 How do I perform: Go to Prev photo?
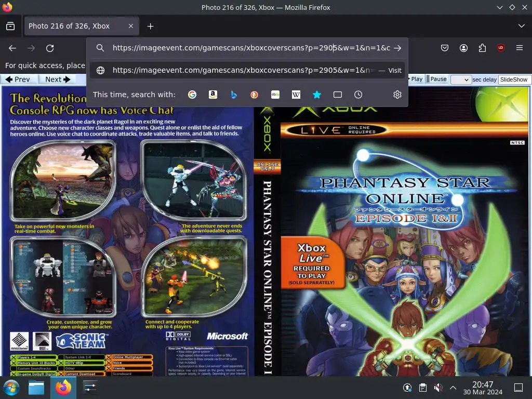click(x=18, y=79)
